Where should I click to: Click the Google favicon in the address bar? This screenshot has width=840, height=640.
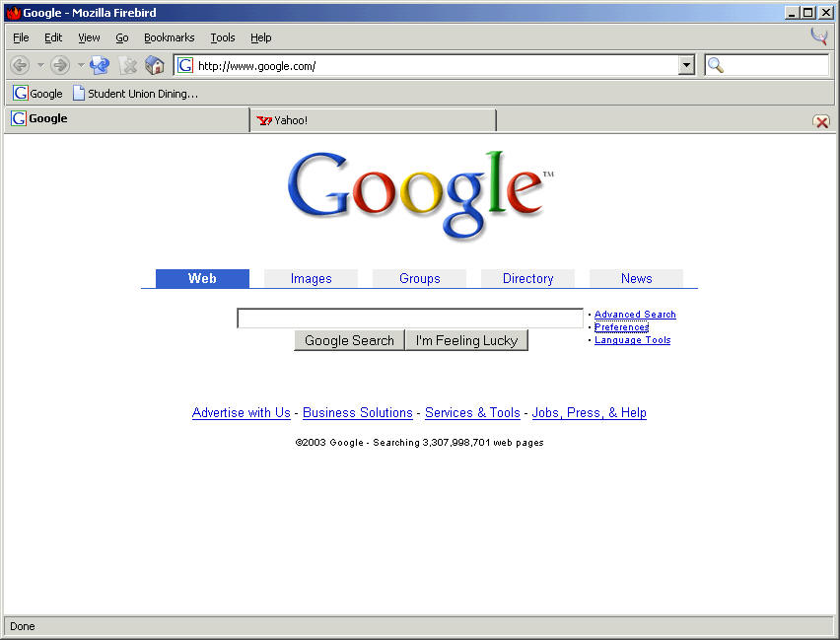[185, 65]
